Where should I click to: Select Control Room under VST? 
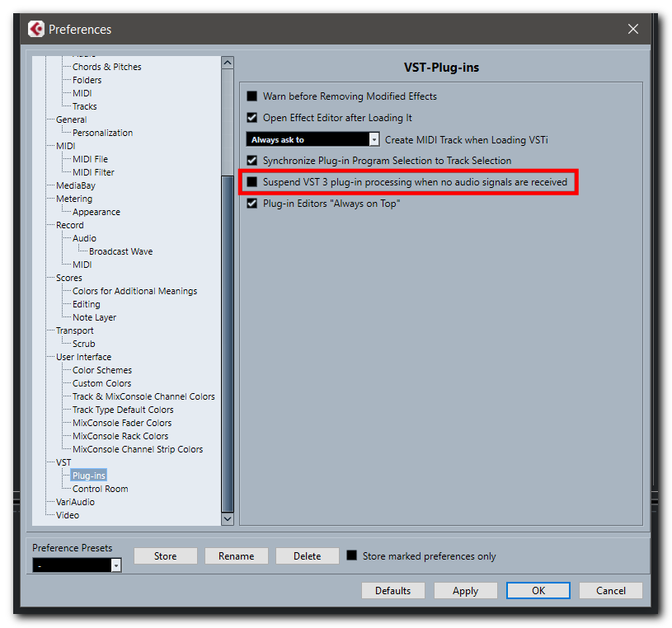coord(100,489)
